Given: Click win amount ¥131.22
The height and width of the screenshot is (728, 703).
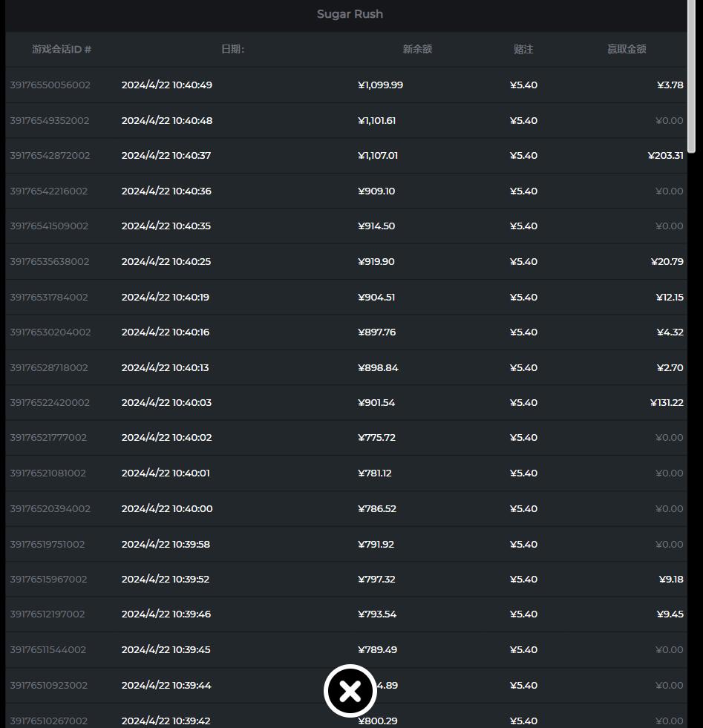Looking at the screenshot, I should [667, 402].
